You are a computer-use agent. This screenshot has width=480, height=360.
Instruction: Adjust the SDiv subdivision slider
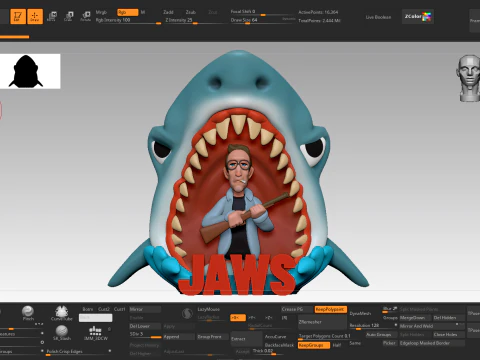coord(145,335)
